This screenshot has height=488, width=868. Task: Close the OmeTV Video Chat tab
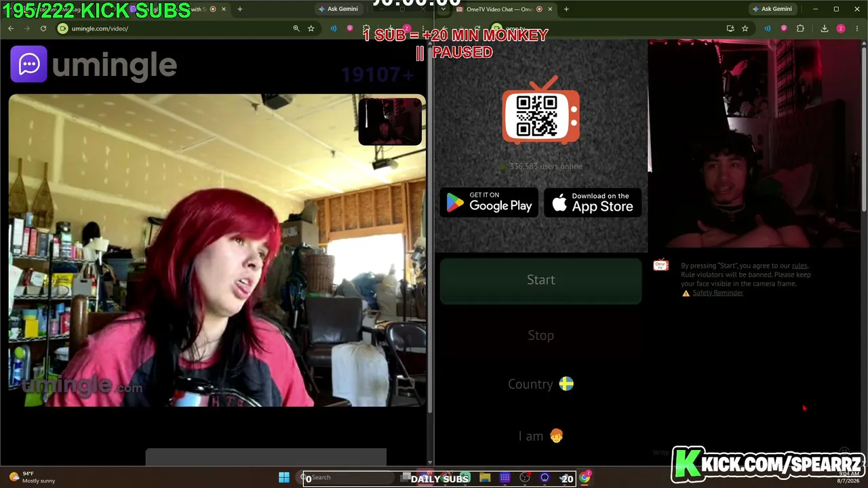(x=550, y=9)
